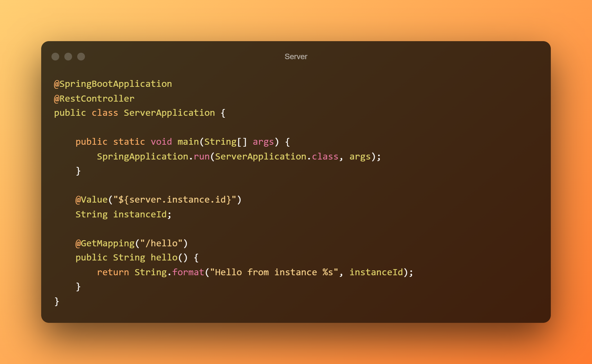Click the "Hello from instance %s" string
The image size is (592, 364).
274,272
